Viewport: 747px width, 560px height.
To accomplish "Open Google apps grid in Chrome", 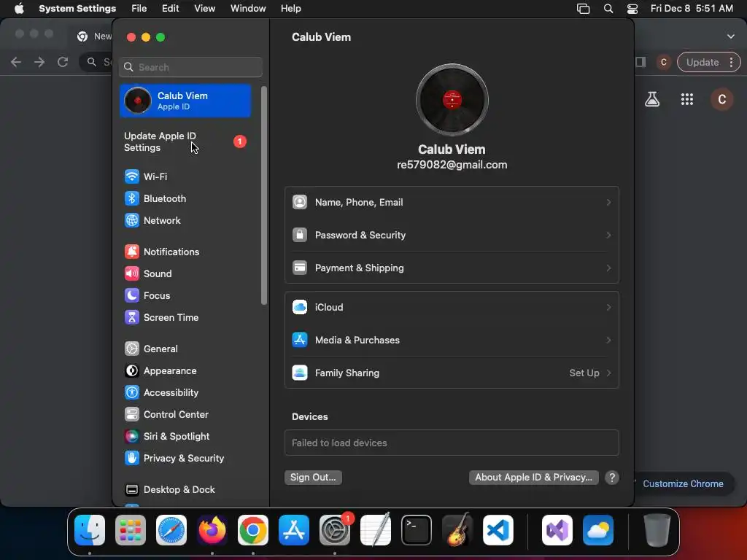I will click(687, 99).
